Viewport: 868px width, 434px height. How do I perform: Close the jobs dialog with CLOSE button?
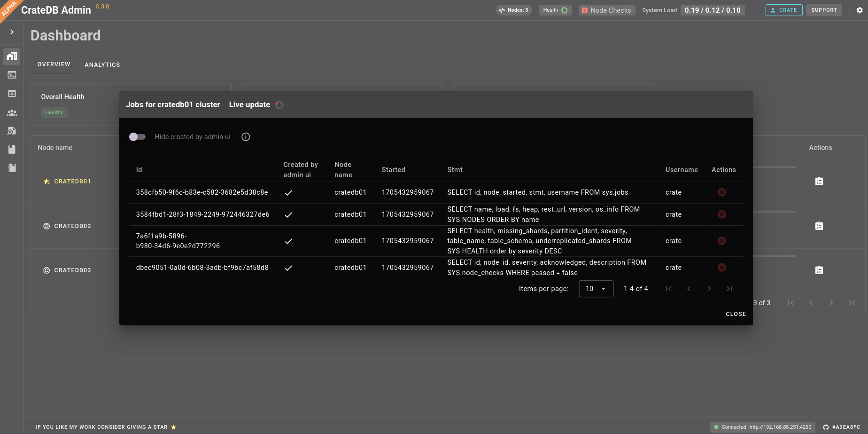coord(736,314)
